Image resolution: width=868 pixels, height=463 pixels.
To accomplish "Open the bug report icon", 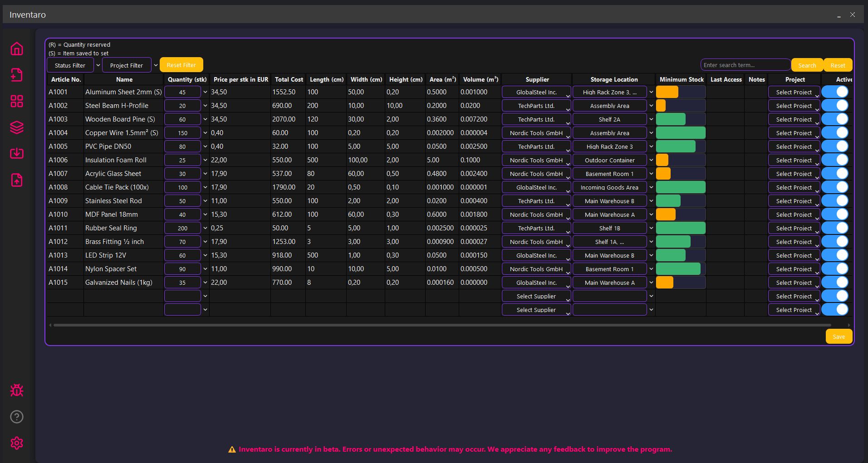I will [x=17, y=390].
